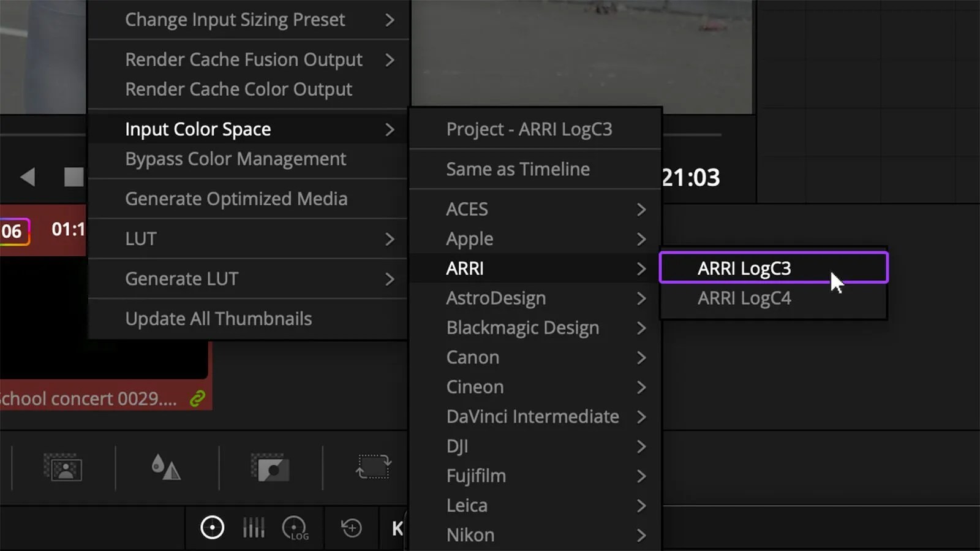Expand the DaVinci Intermediate submenu

(535, 417)
